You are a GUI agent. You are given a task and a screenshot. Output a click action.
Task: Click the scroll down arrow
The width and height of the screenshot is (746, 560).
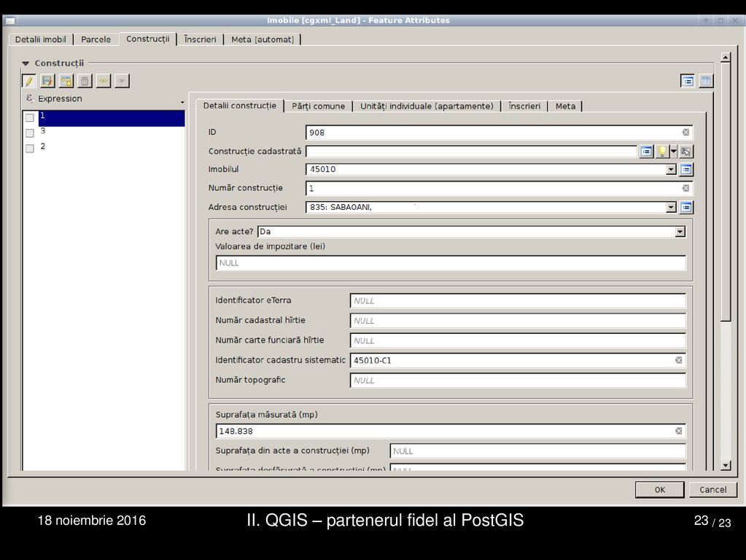(726, 465)
